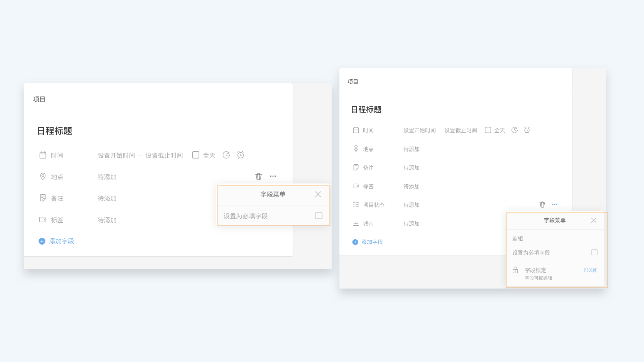Click 设置开始时间 in the left panel

(x=116, y=155)
